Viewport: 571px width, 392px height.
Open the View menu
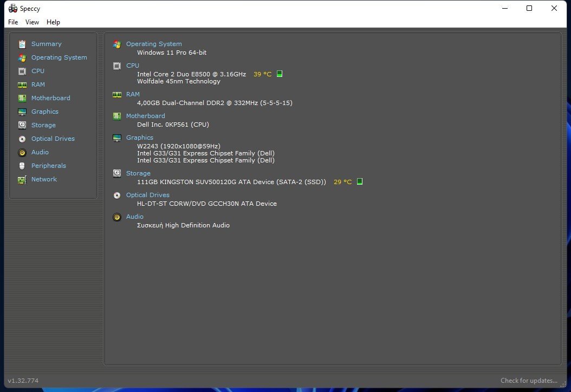[x=32, y=22]
